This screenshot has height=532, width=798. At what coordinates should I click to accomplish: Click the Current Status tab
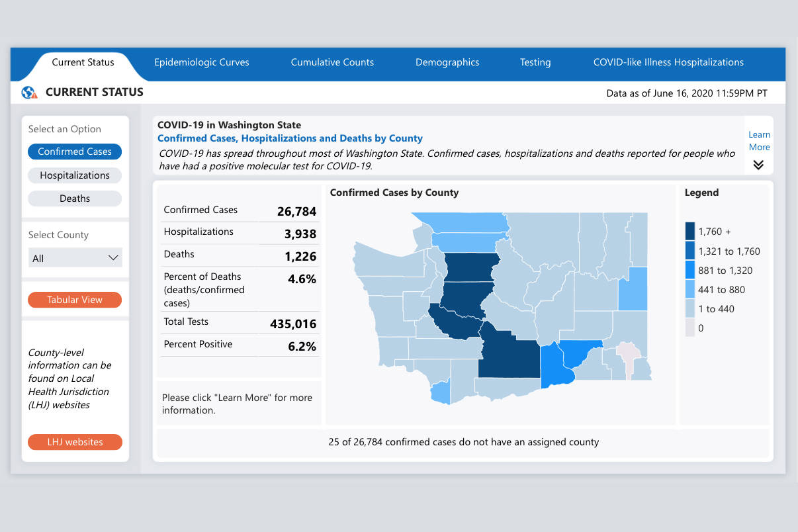[x=83, y=62]
